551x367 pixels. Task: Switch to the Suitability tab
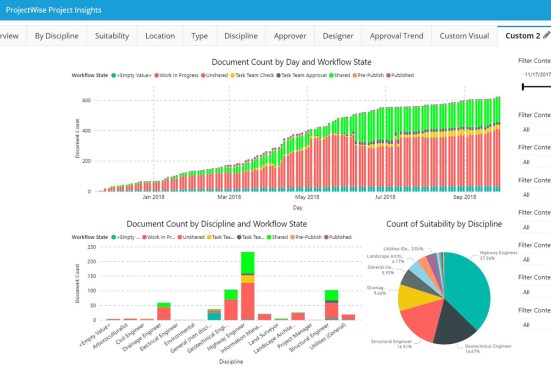tap(112, 36)
